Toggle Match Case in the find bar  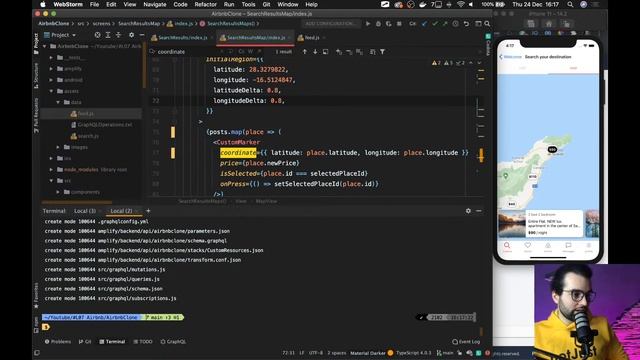point(241,52)
